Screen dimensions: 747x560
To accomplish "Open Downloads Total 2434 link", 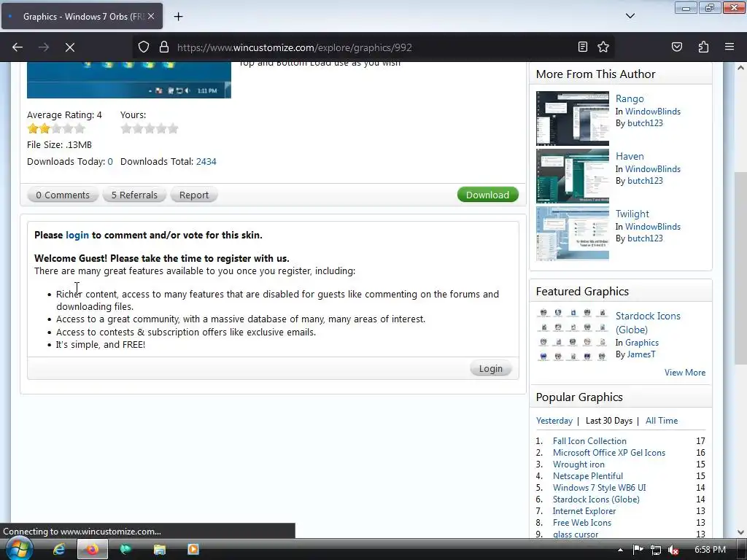I will pyautogui.click(x=206, y=161).
